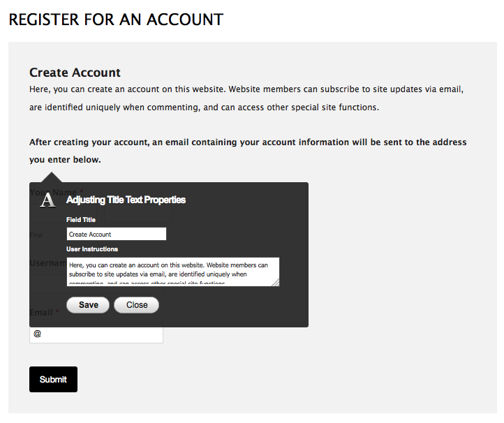Close the title properties popup

[136, 305]
